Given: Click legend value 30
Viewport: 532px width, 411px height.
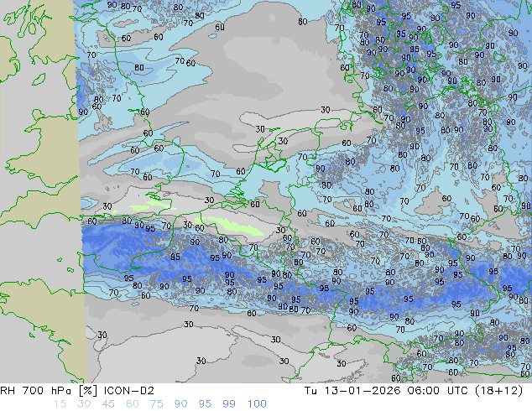Looking at the screenshot, I should pos(84,404).
